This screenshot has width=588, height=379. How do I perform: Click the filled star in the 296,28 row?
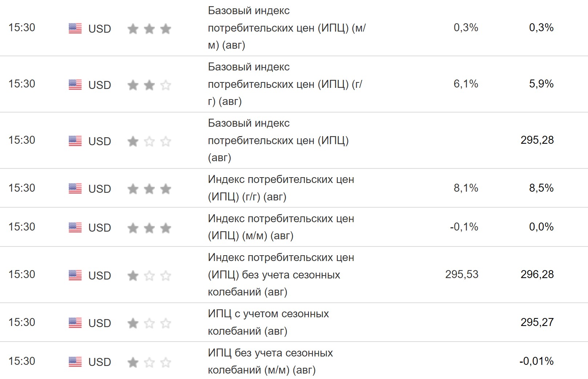133,276
